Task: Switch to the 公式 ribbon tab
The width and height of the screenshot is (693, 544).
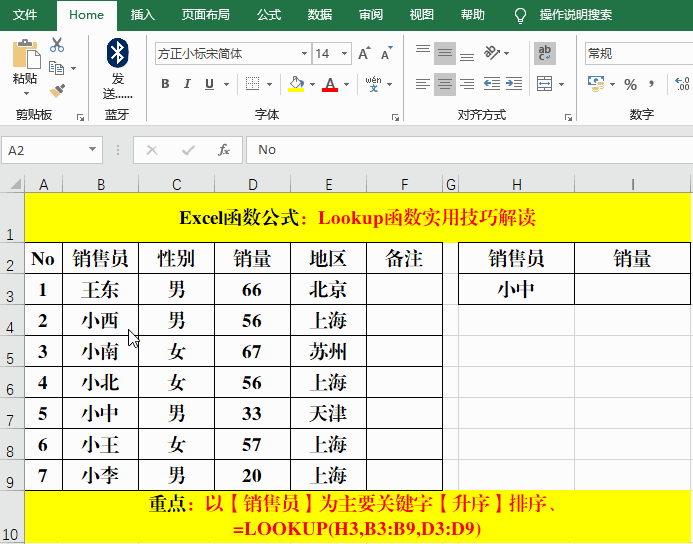Action: pos(268,15)
